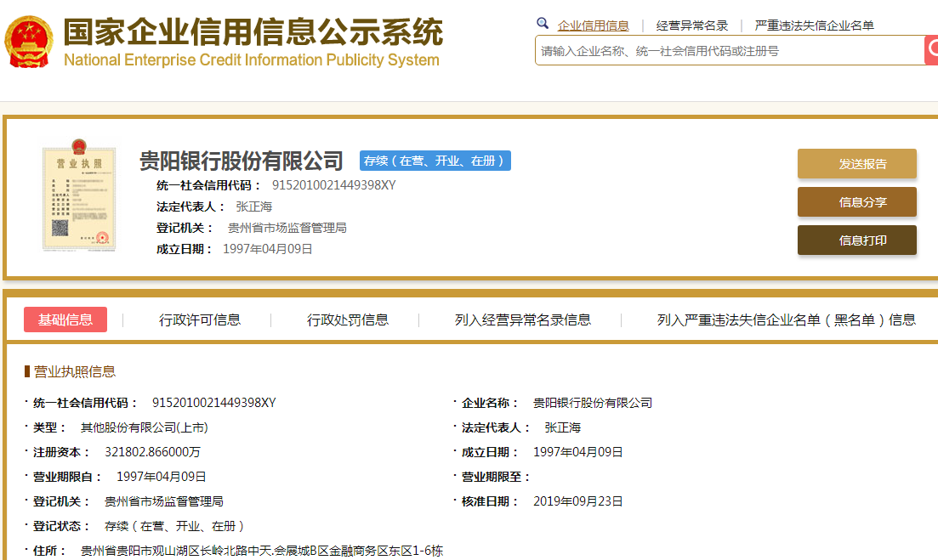Screen dimensions: 938x560
Task: Switch to the 行政处罚信息 tab
Action: point(348,320)
